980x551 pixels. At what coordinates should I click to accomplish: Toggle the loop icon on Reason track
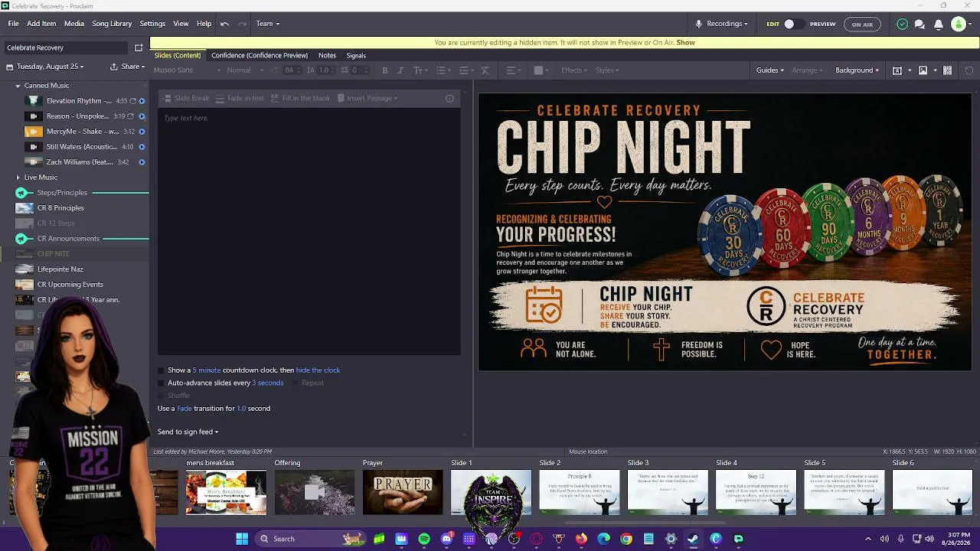coord(132,116)
